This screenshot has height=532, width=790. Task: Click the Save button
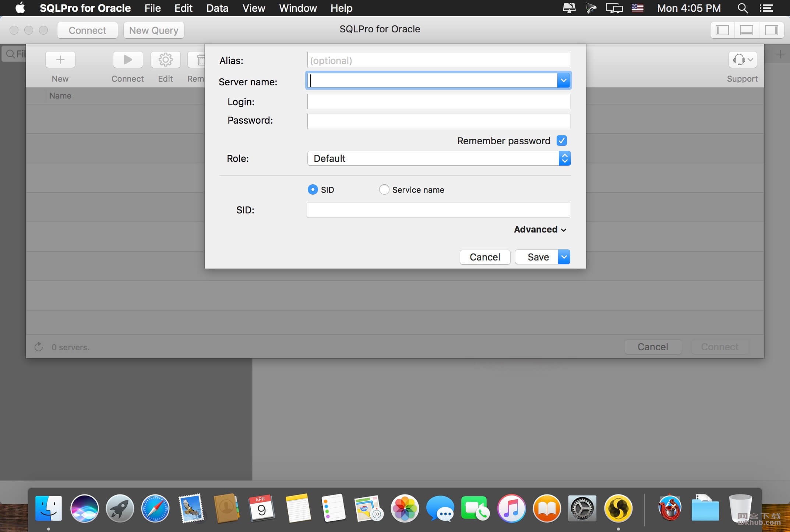(x=537, y=257)
